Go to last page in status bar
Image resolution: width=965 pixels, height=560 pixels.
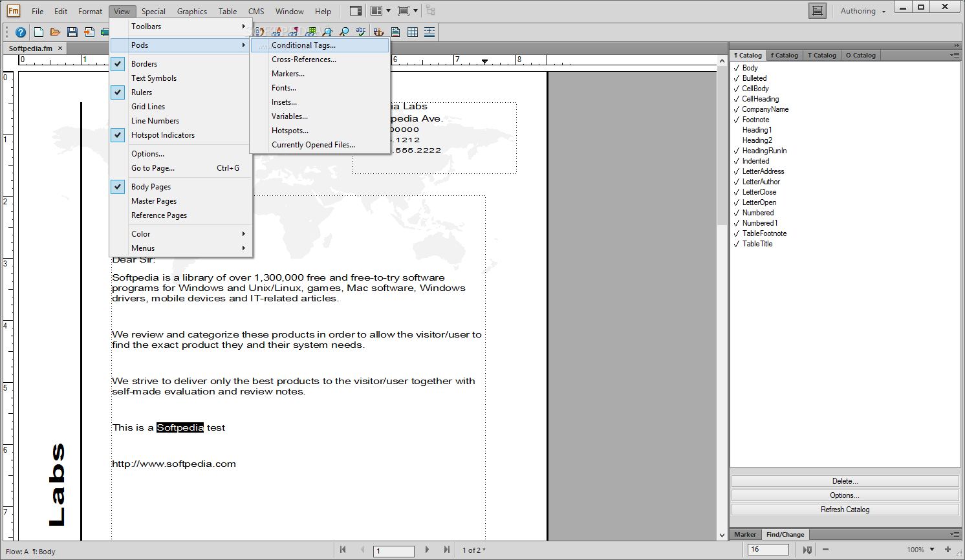click(x=446, y=550)
